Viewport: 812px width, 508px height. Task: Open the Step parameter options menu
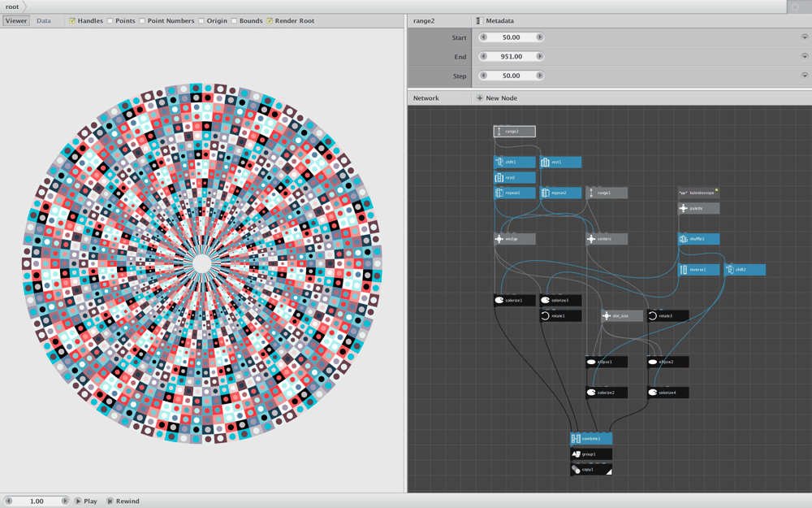click(x=805, y=76)
